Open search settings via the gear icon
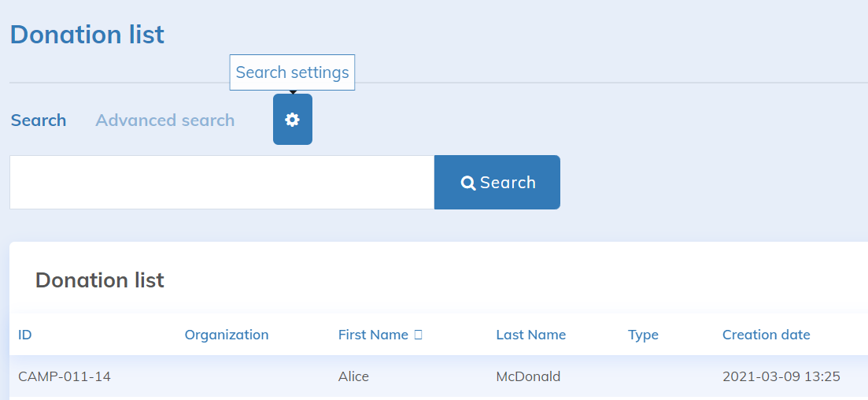The height and width of the screenshot is (400, 868). (293, 120)
